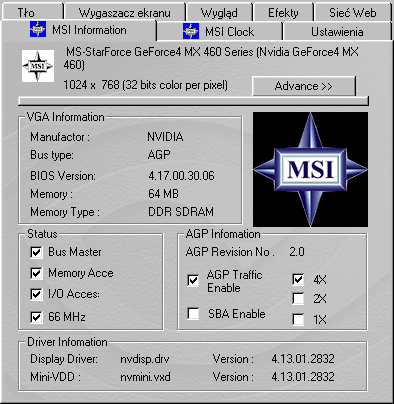This screenshot has height=404, width=394.
Task: Toggle the Memory Acce checkbox
Action: pos(36,273)
